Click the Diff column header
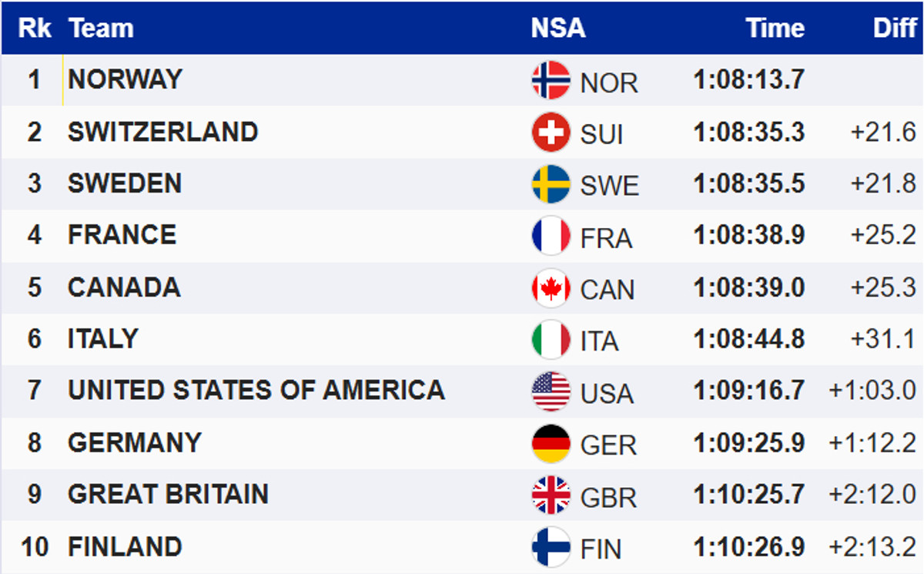Viewport: 924px width, 574px height. click(x=894, y=29)
